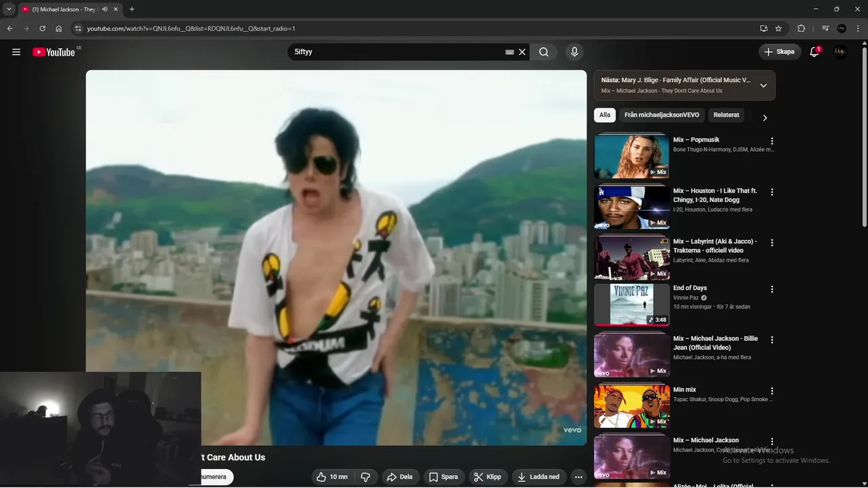Open the tab search dropdown arrow

pyautogui.click(x=9, y=9)
